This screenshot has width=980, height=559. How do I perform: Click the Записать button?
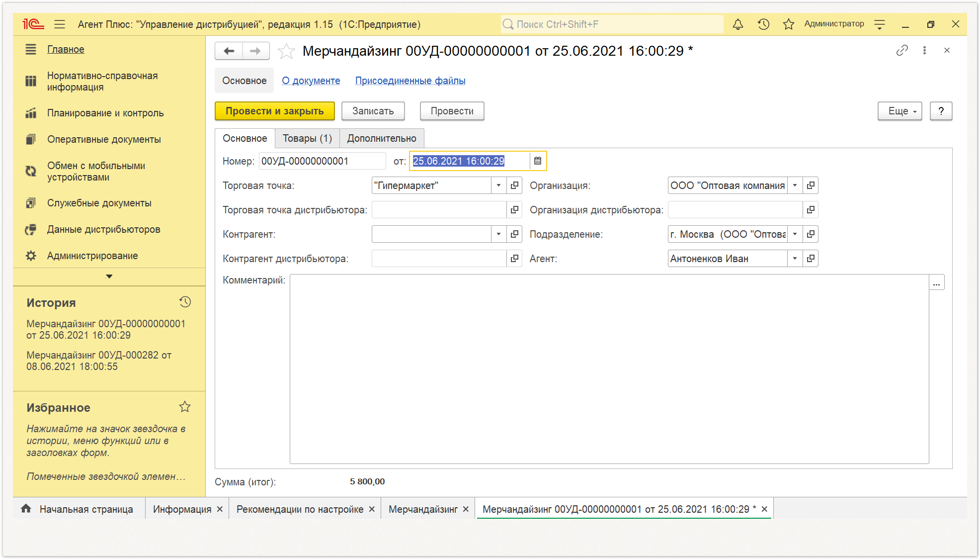[x=373, y=111]
